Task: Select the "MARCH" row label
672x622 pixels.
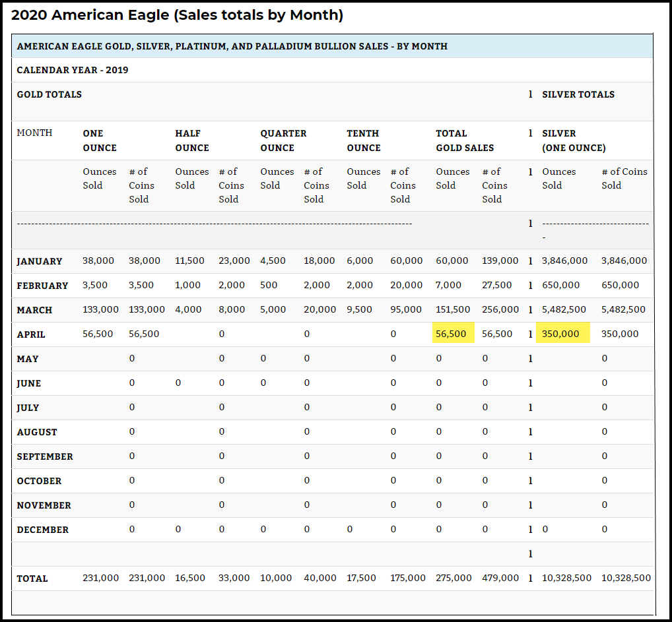Action: 34,310
